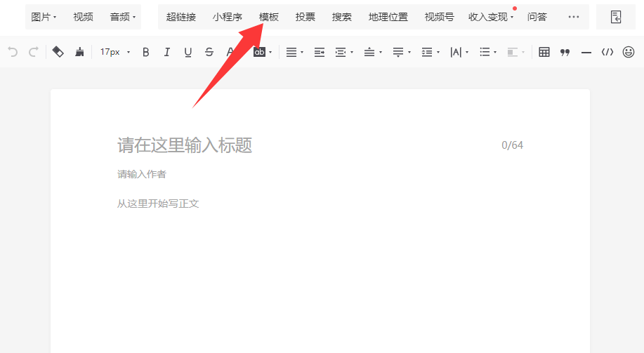The width and height of the screenshot is (644, 353).
Task: Insert a code block
Action: click(x=607, y=52)
